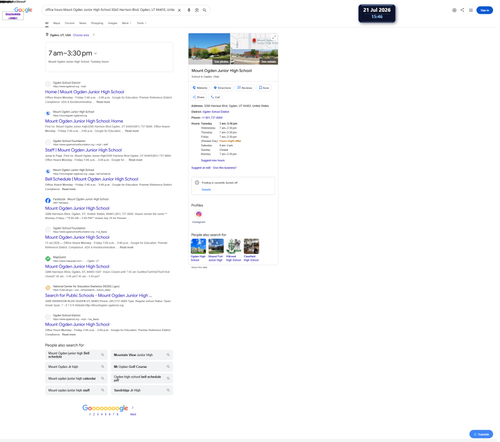Go to Next results page

click(x=133, y=414)
